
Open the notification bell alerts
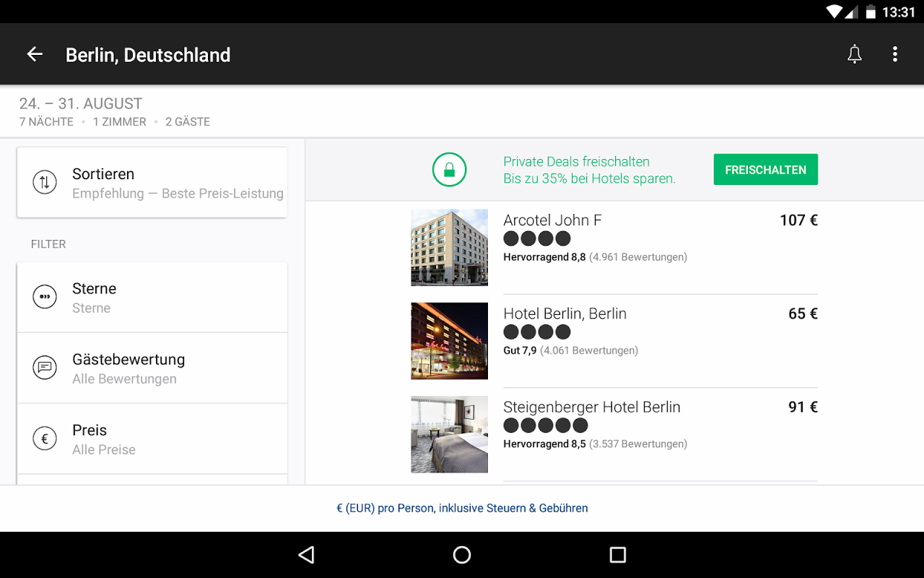[x=855, y=54]
